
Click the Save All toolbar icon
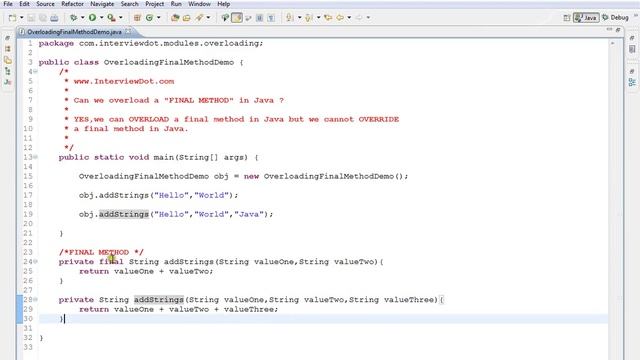[x=42, y=18]
